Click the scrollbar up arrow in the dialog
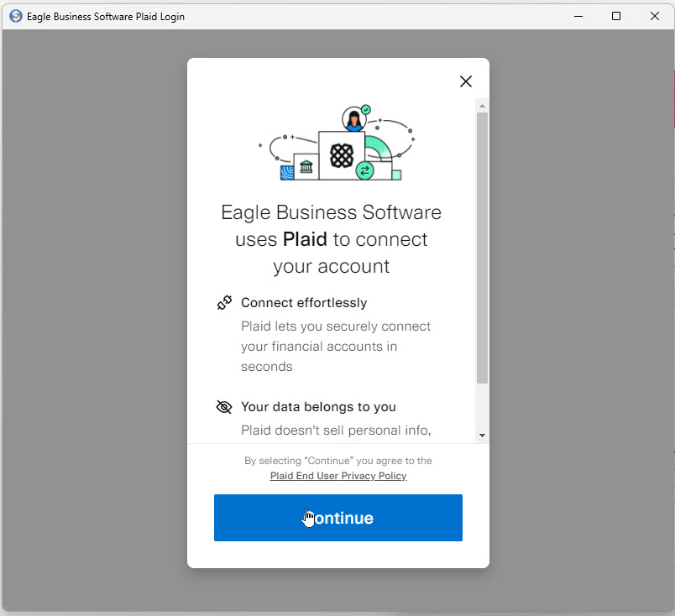 [482, 106]
